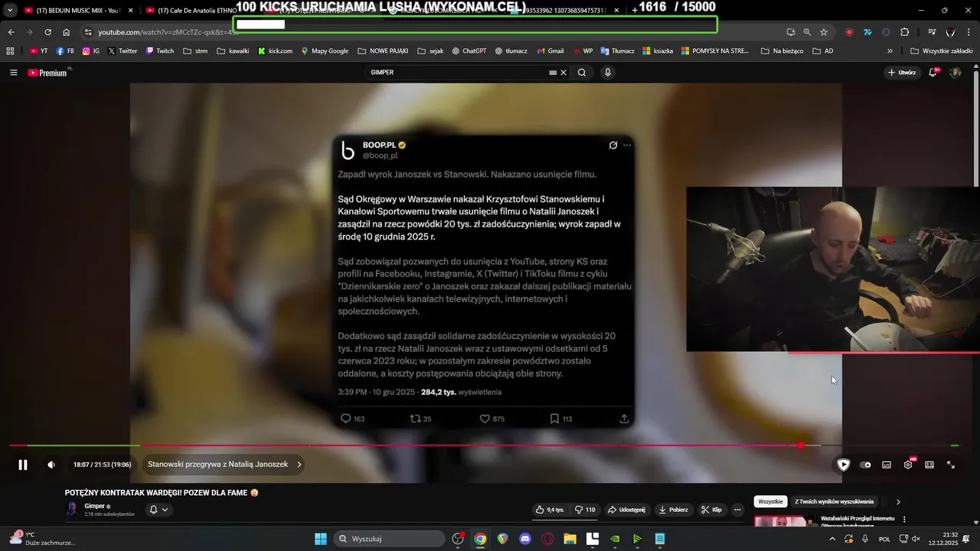Open browser home page
The image size is (980, 551).
click(x=67, y=32)
